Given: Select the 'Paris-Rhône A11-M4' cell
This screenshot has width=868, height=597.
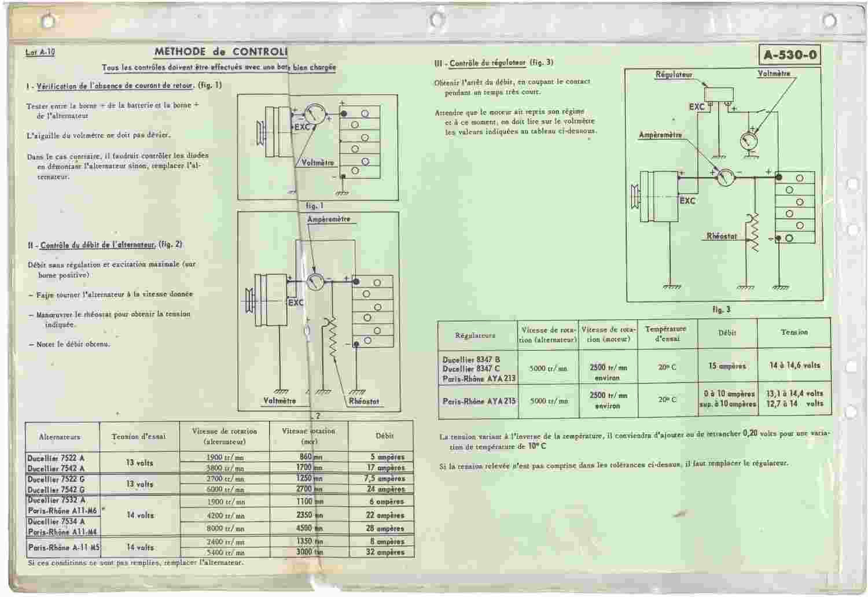Looking at the screenshot, I should pos(62,532).
